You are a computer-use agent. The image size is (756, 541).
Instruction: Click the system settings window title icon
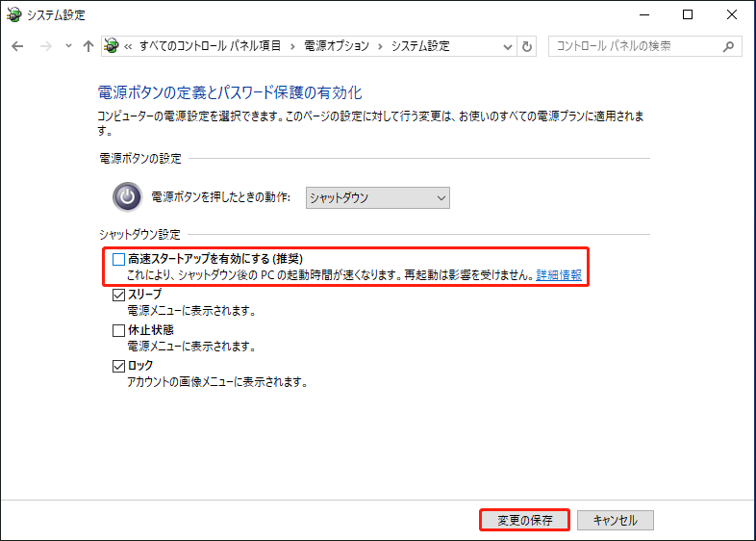coord(14,15)
